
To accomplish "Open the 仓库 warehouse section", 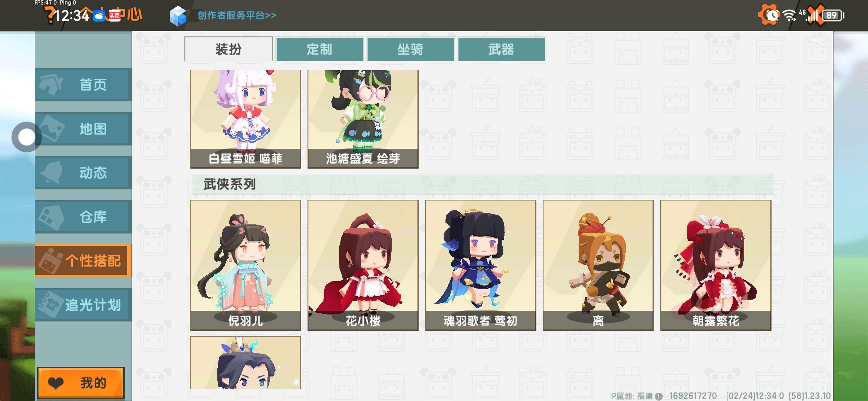I will [83, 217].
